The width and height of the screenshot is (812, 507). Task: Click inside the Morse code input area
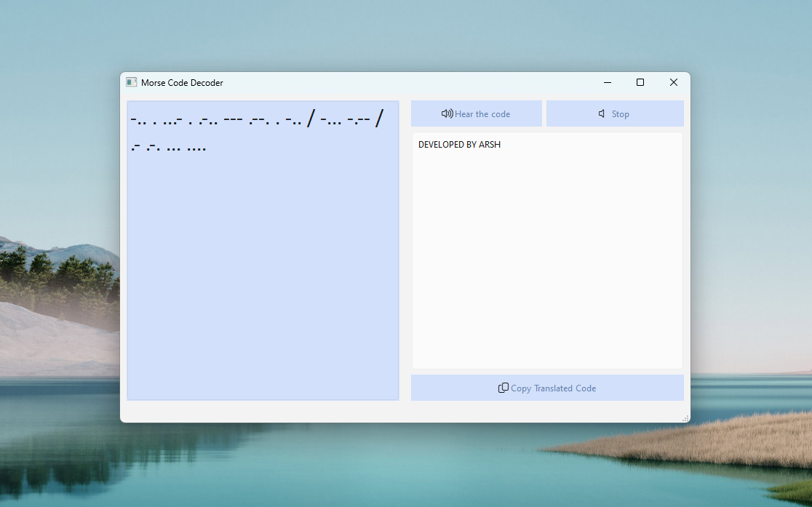(x=263, y=251)
